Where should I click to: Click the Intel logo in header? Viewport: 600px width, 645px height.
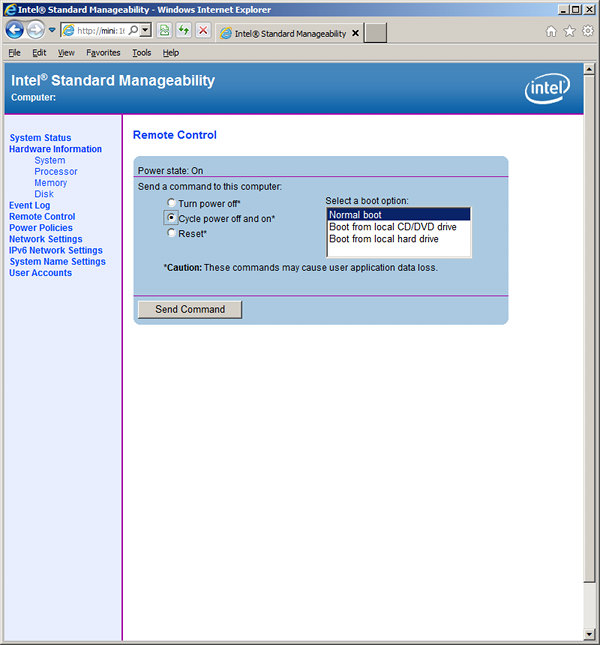547,88
